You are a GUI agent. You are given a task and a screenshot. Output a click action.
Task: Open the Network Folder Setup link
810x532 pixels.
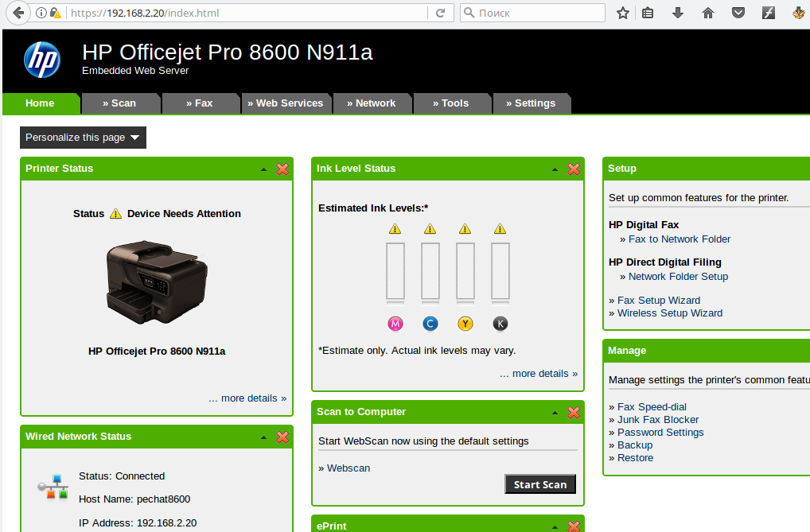coord(678,276)
